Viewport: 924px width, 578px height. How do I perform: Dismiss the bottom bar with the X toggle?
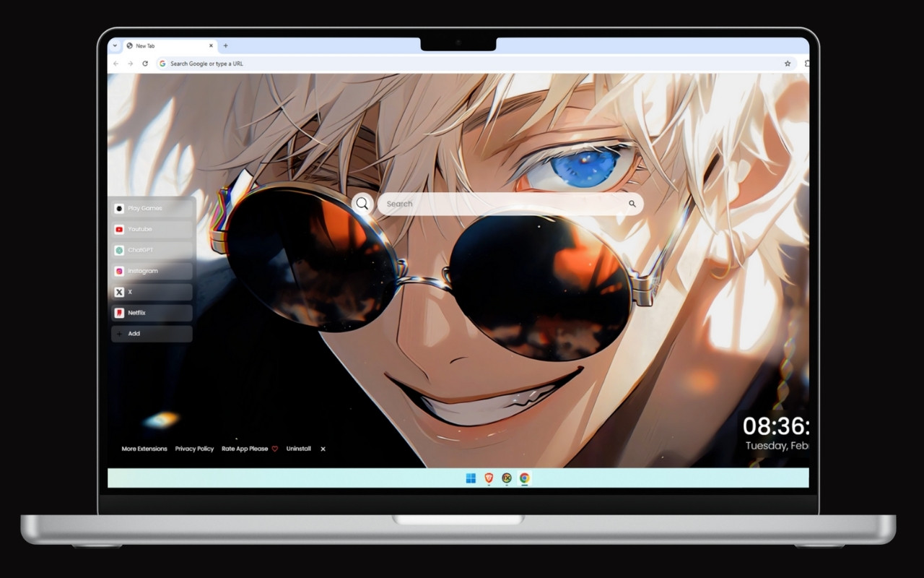point(323,449)
